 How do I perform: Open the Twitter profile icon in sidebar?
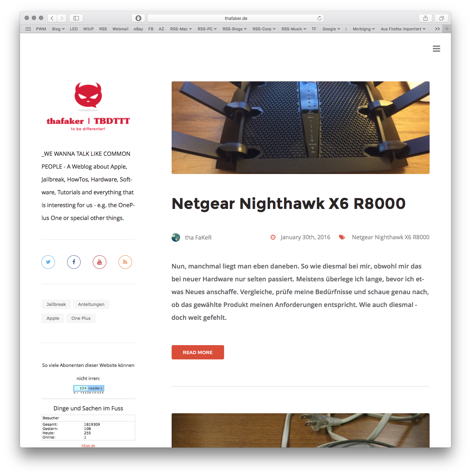(x=48, y=262)
